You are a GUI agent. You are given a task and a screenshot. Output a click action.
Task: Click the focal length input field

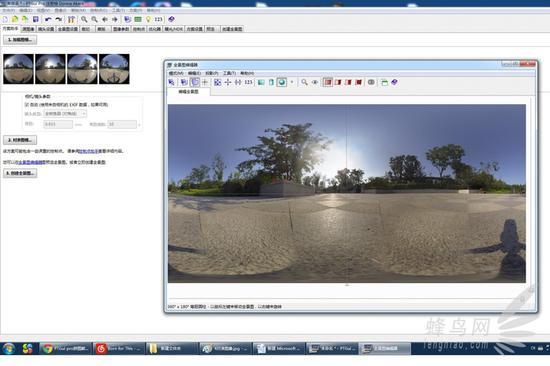[58, 124]
